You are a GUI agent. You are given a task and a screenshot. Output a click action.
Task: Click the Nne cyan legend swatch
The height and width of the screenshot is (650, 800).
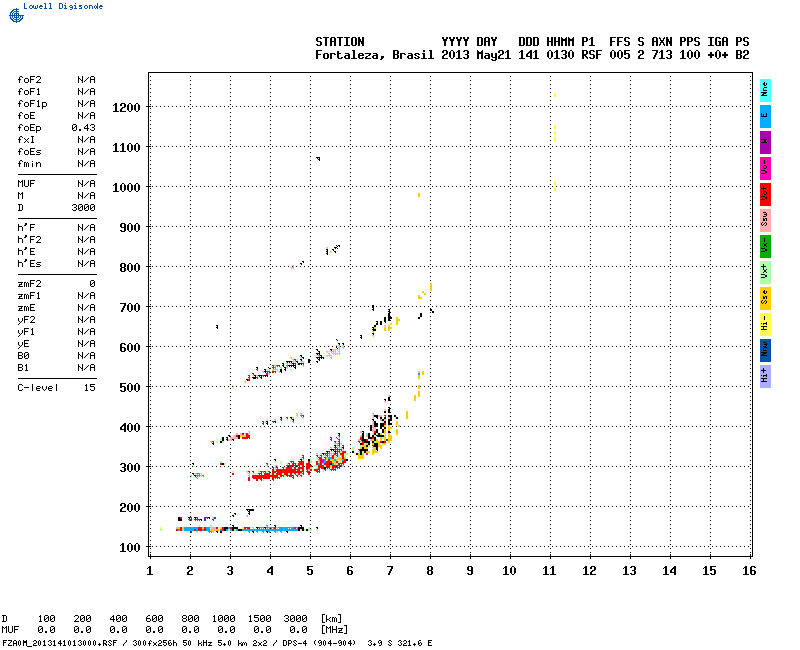point(765,90)
